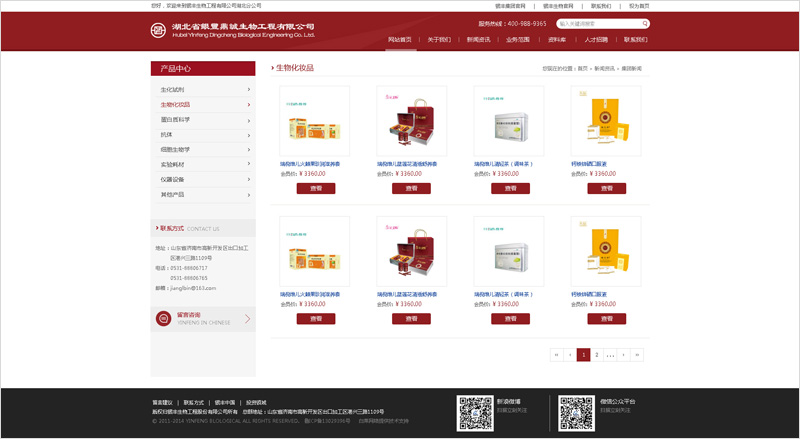Viewport: 800px width, 439px height.
Task: Click the next page › arrow in pagination
Action: (x=623, y=354)
